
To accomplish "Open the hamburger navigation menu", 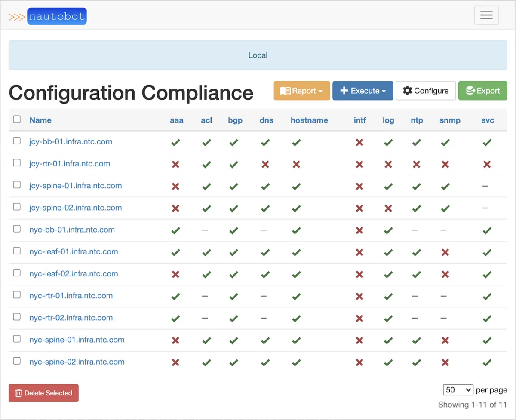I will 486,15.
